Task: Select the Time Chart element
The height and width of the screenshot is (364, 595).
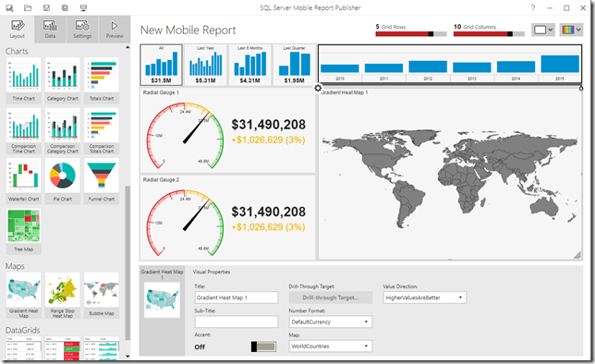Action: (x=23, y=80)
